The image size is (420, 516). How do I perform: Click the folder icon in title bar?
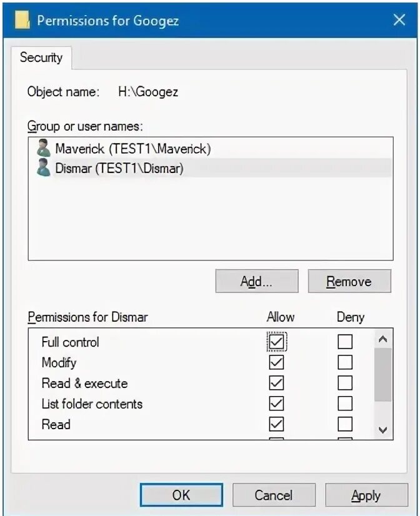(x=22, y=20)
